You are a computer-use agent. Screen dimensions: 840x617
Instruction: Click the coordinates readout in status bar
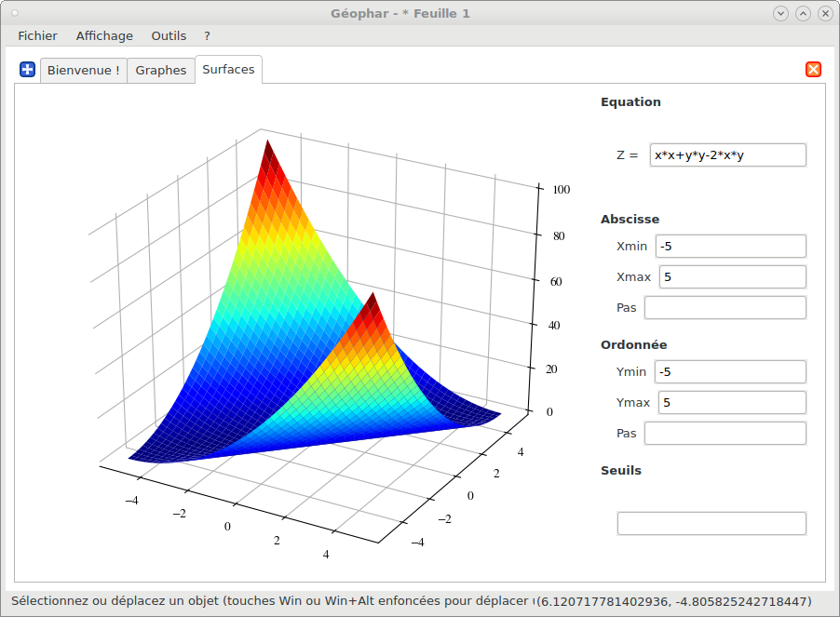(x=674, y=601)
